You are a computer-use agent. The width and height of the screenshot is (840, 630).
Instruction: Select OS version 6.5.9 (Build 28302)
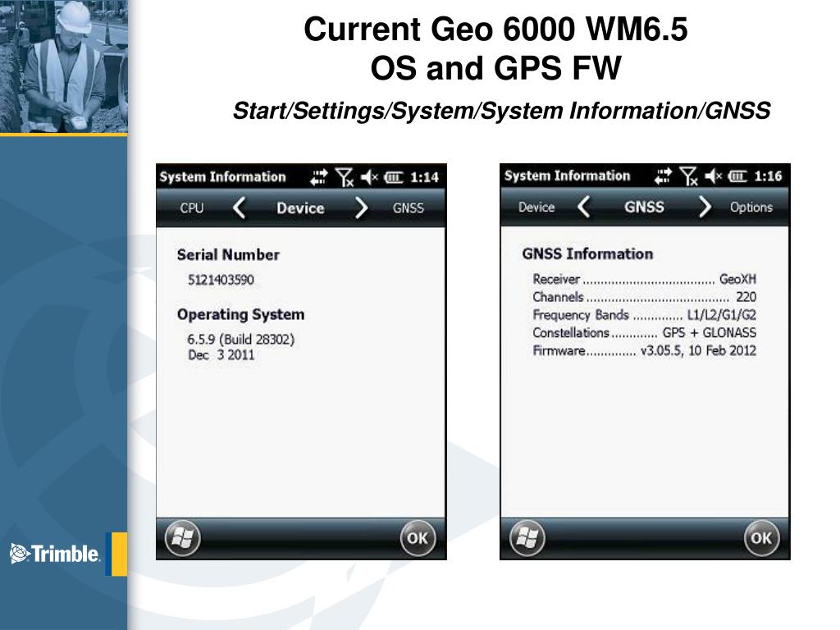click(241, 340)
